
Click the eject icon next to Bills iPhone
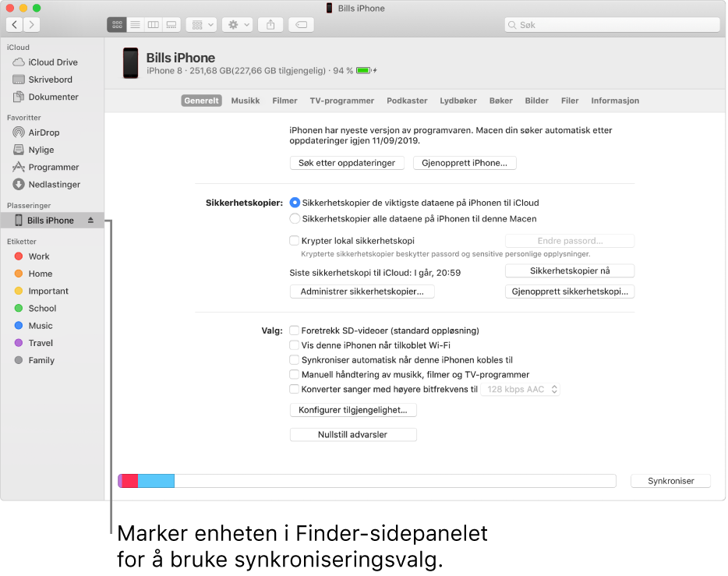(x=90, y=221)
